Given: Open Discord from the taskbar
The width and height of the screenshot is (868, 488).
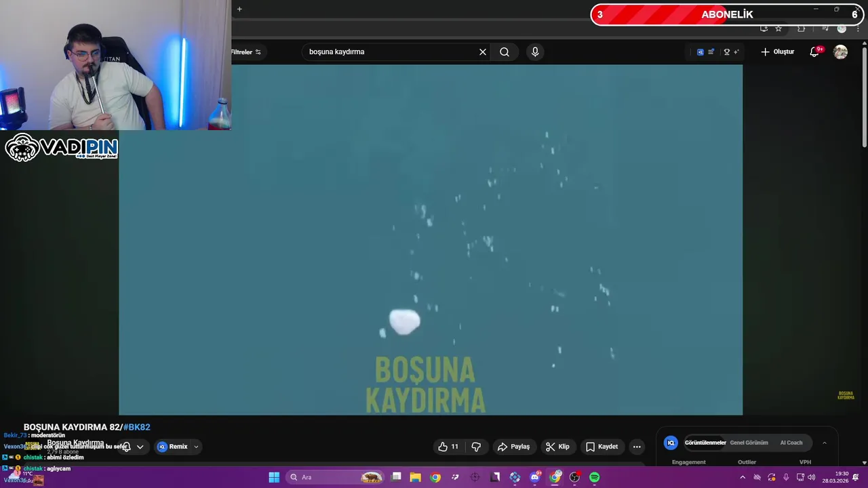Looking at the screenshot, I should coord(535,477).
